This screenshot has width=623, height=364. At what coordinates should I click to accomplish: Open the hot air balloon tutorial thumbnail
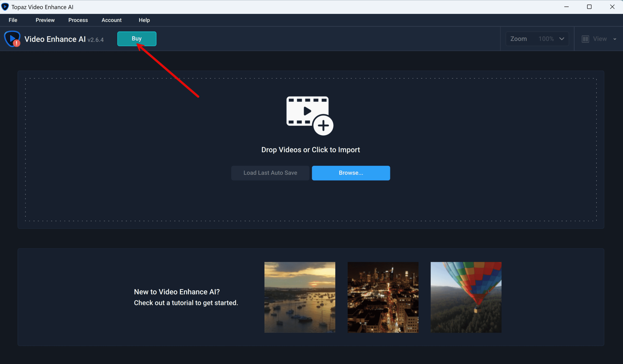tap(466, 297)
